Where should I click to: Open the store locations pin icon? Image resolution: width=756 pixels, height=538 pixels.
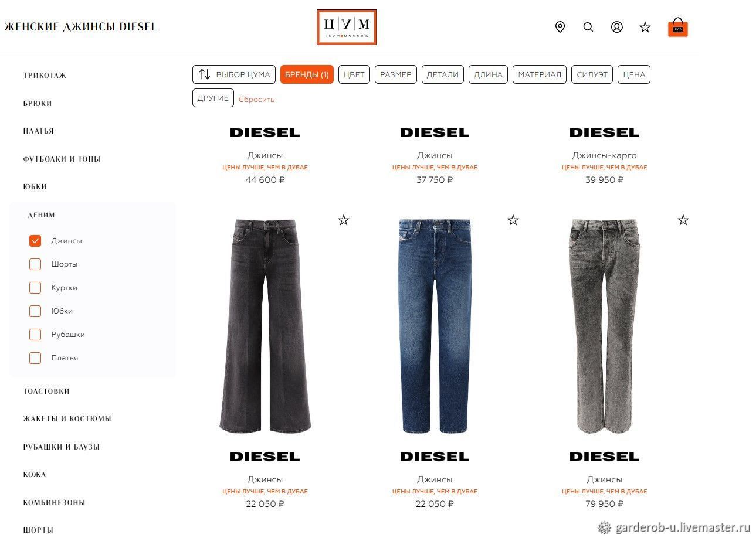[x=560, y=27]
